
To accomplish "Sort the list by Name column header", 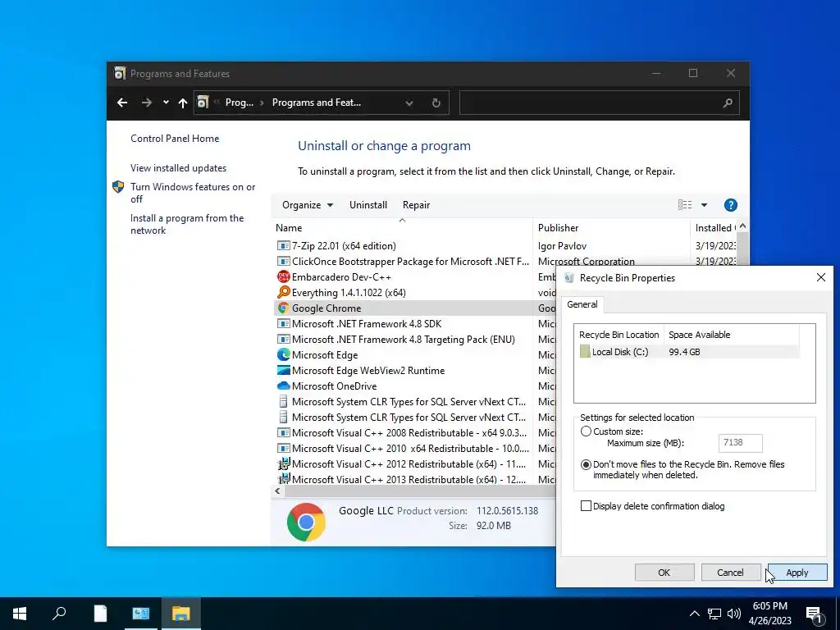I will point(402,228).
